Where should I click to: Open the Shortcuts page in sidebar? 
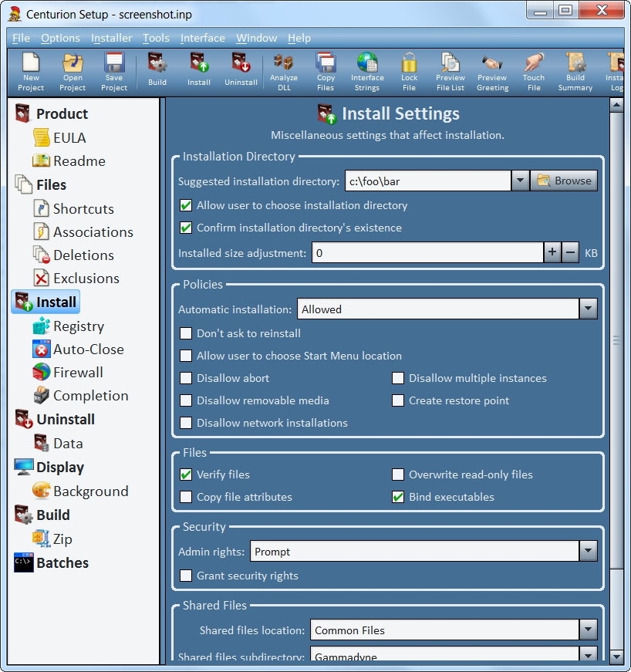tap(74, 209)
